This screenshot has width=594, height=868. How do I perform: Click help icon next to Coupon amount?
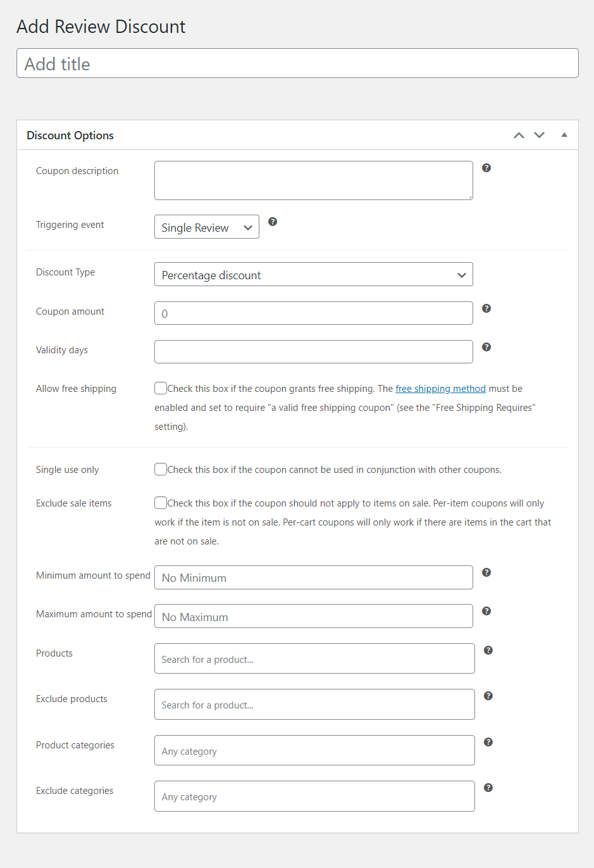coord(486,308)
